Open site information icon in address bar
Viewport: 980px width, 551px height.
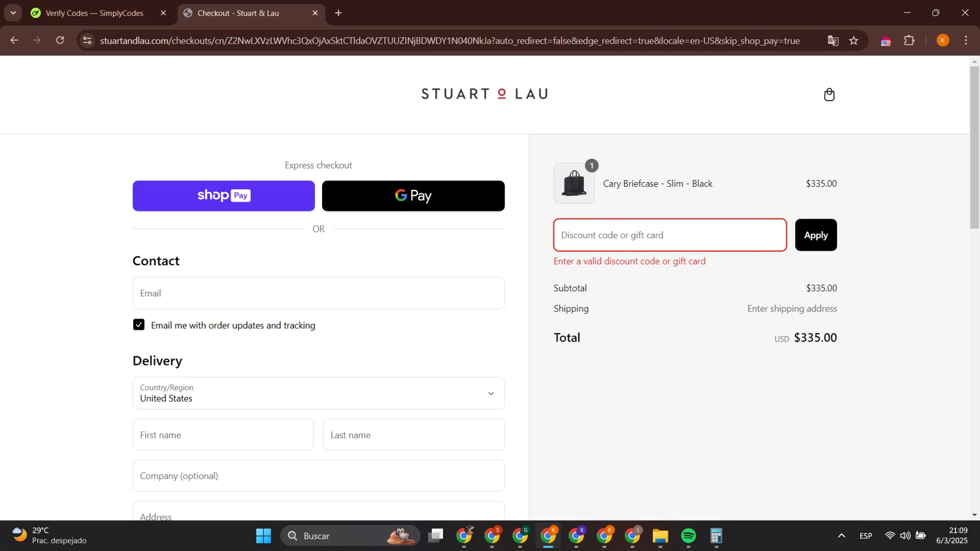point(87,40)
